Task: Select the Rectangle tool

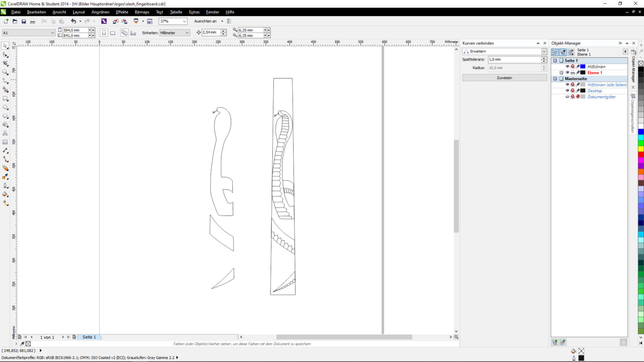Action: [x=5, y=99]
